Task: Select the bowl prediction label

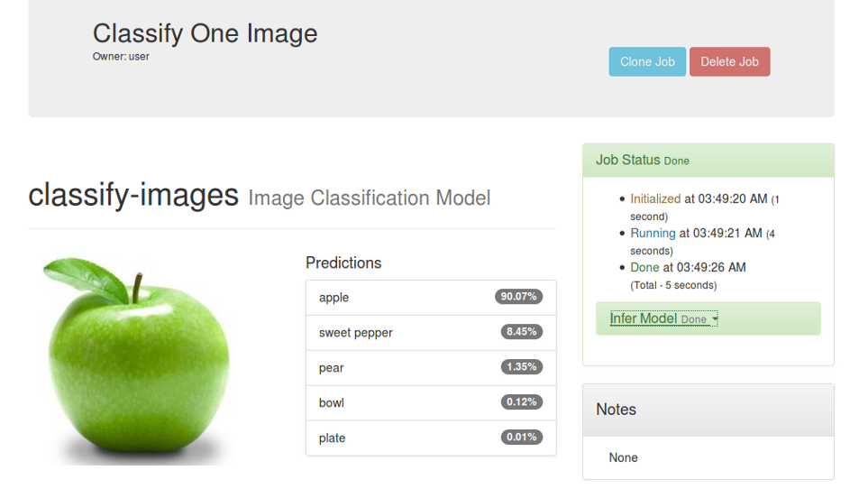Action: click(332, 403)
